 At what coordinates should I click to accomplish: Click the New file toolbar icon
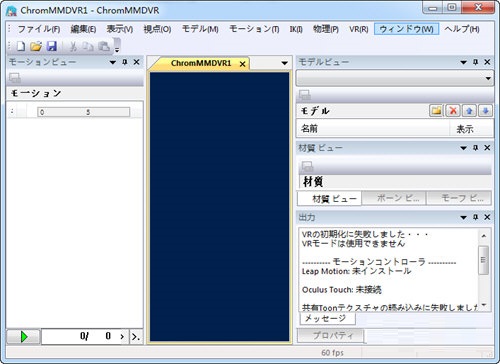[x=21, y=46]
